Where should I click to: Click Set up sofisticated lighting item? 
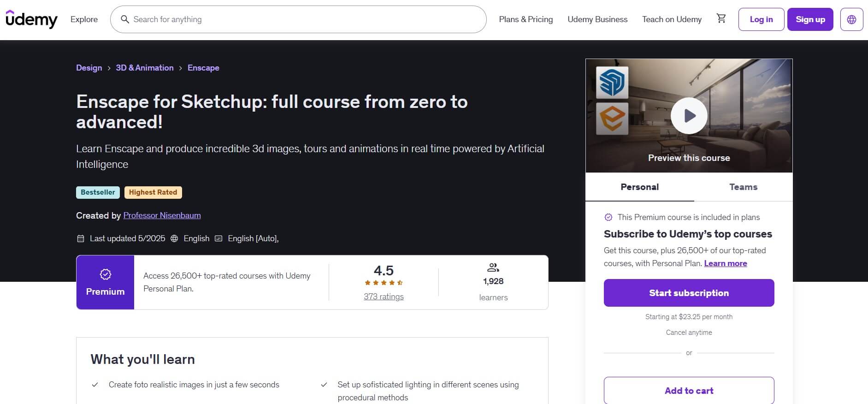tap(428, 391)
